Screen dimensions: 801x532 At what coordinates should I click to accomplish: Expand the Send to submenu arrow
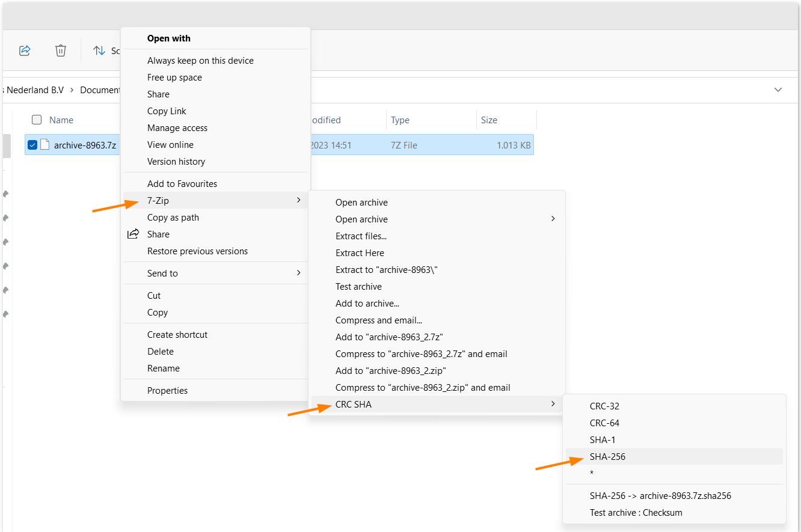tap(298, 273)
